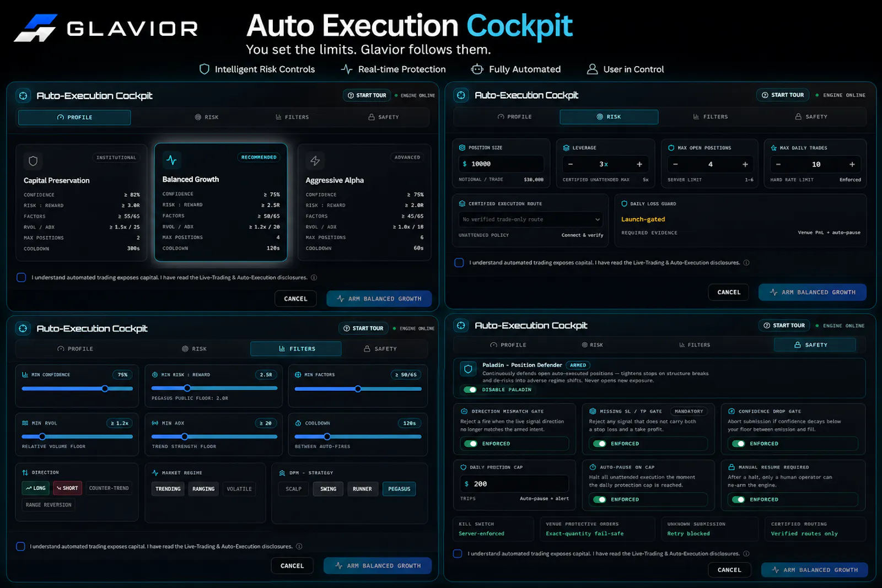Image resolution: width=882 pixels, height=588 pixels.
Task: Toggle Enforced switch under Confidence Drop Gate
Action: [738, 444]
